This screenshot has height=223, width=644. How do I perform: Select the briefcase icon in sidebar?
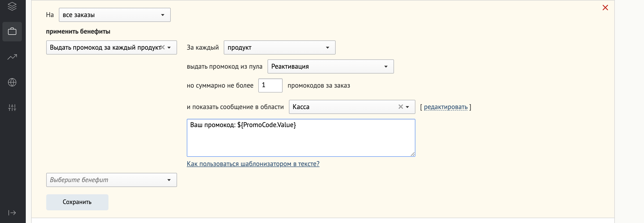12,32
